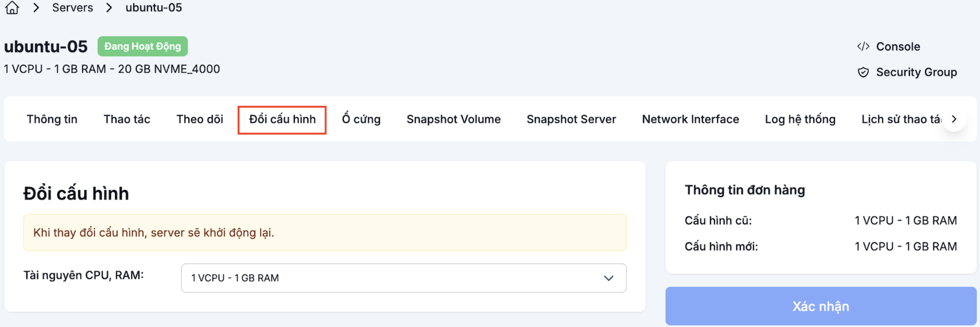Click the Xác nhận confirm button
980x327 pixels.
click(x=821, y=306)
